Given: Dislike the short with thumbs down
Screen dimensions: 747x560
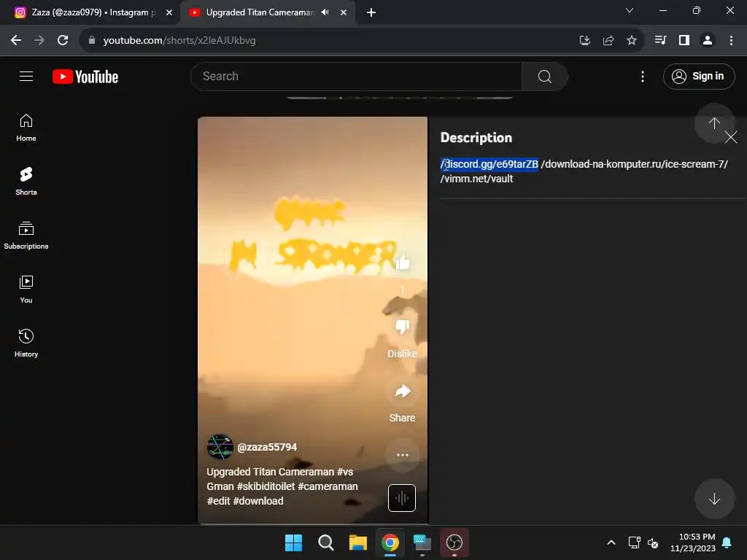Looking at the screenshot, I should [403, 327].
